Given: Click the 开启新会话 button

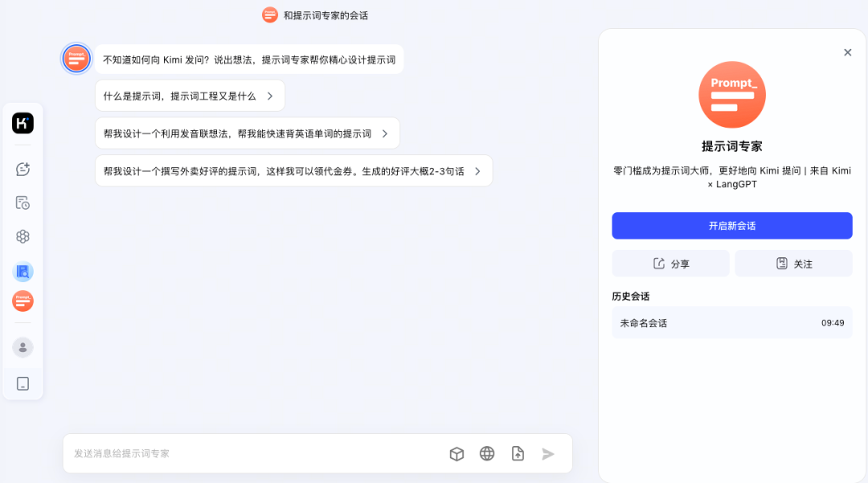Looking at the screenshot, I should click(x=731, y=226).
